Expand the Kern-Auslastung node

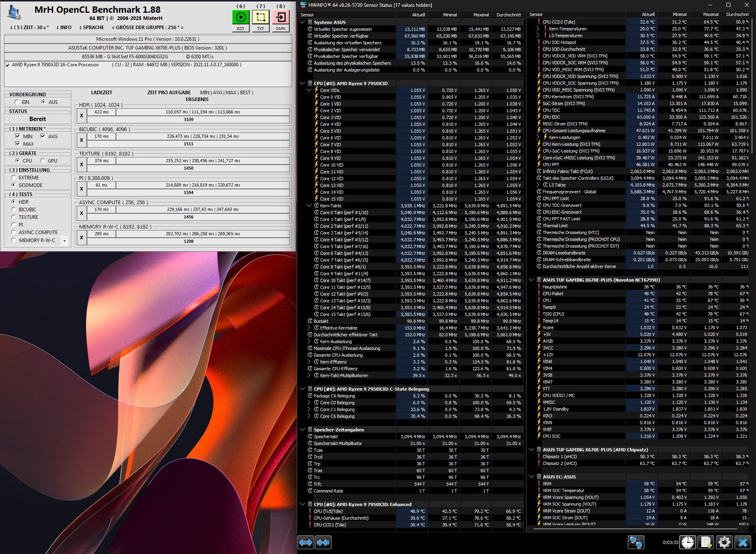[x=309, y=342]
